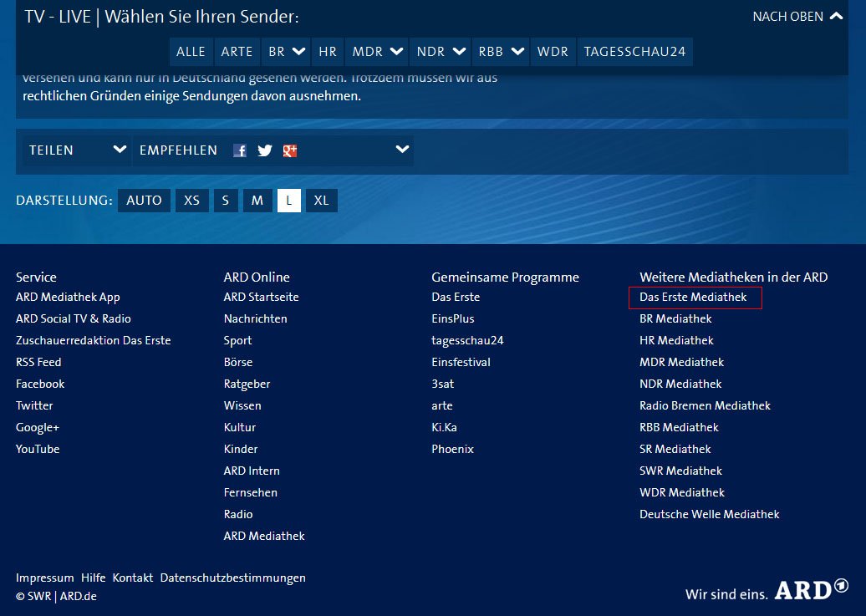
Task: Click the Hilfe link
Action: pos(94,578)
